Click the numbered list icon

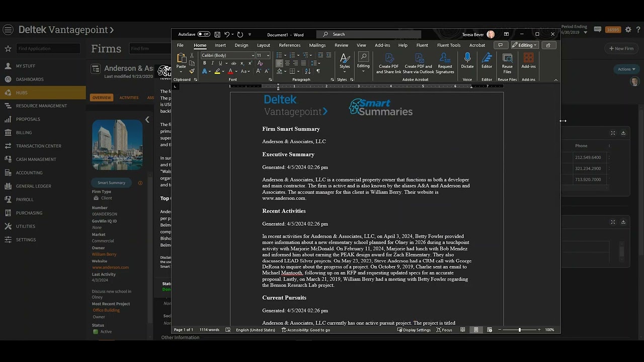click(292, 55)
